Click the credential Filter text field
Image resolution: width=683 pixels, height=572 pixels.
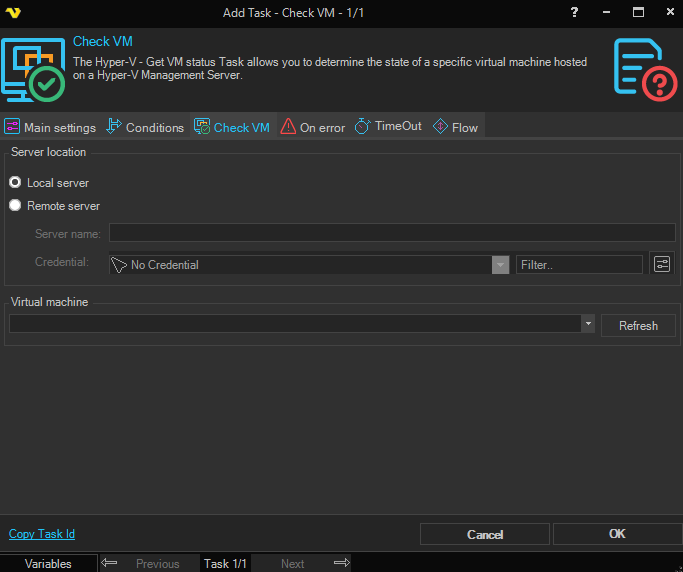point(579,265)
